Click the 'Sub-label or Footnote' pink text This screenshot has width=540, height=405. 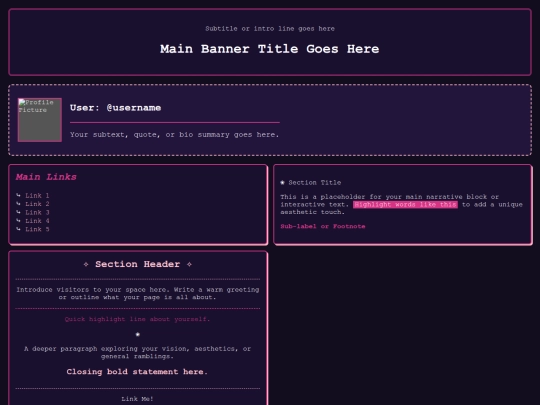323,226
